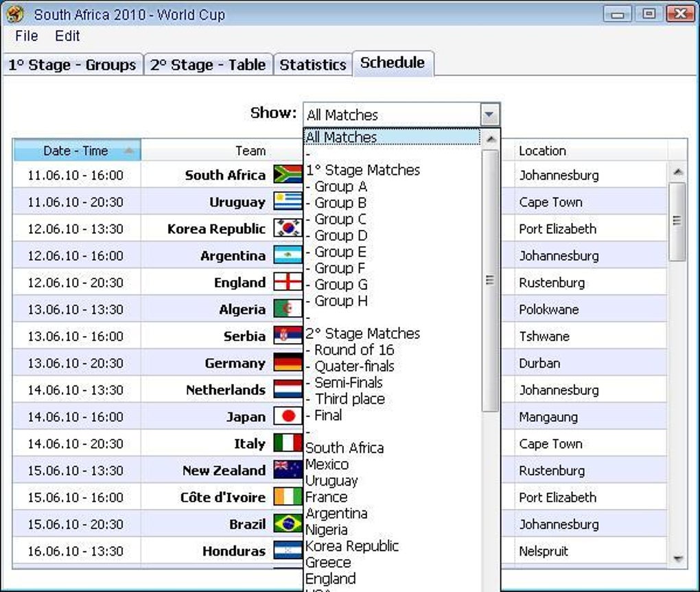The width and height of the screenshot is (700, 592).
Task: Click the Honduras flag icon
Action: click(288, 550)
